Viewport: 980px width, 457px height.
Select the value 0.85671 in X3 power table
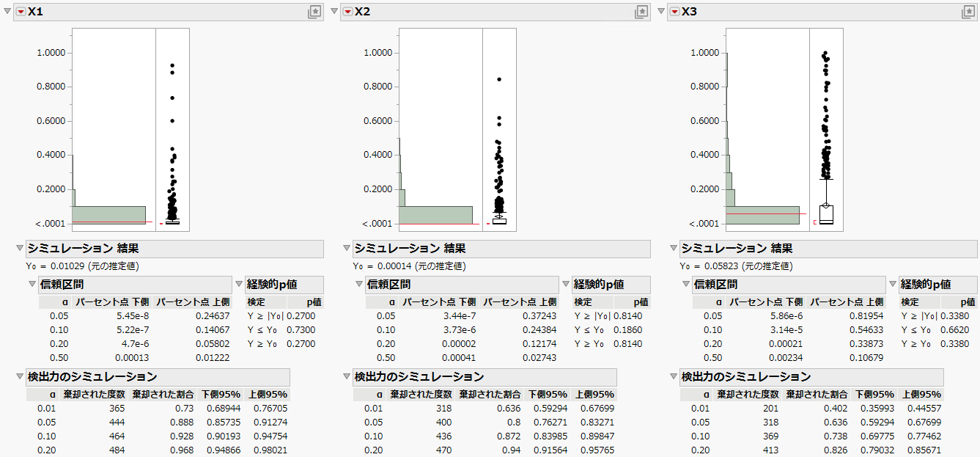pyautogui.click(x=924, y=450)
